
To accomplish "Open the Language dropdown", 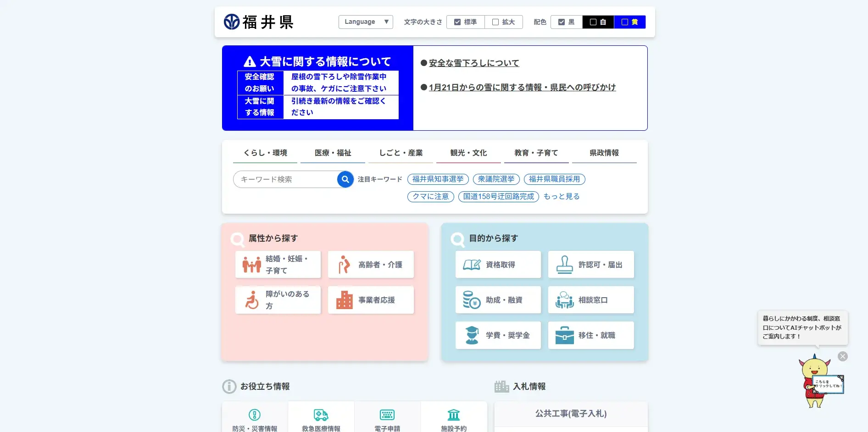I will (x=366, y=22).
